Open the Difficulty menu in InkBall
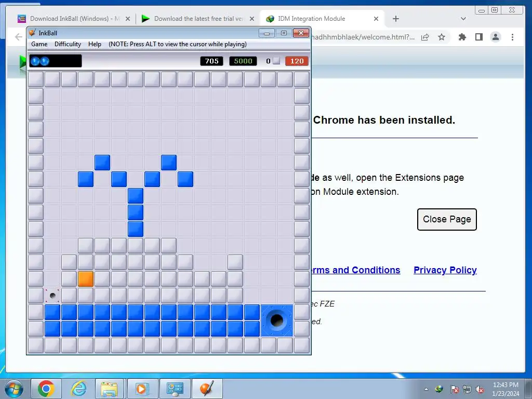 tap(68, 44)
